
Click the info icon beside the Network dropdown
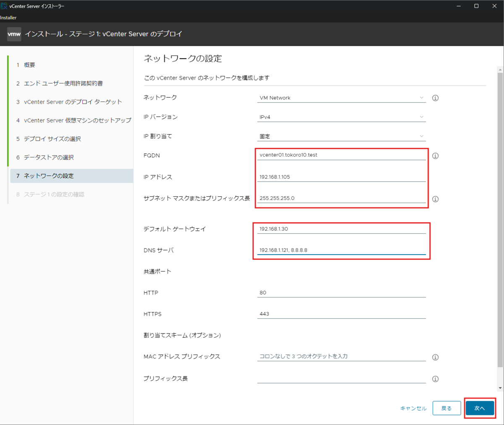pos(435,98)
